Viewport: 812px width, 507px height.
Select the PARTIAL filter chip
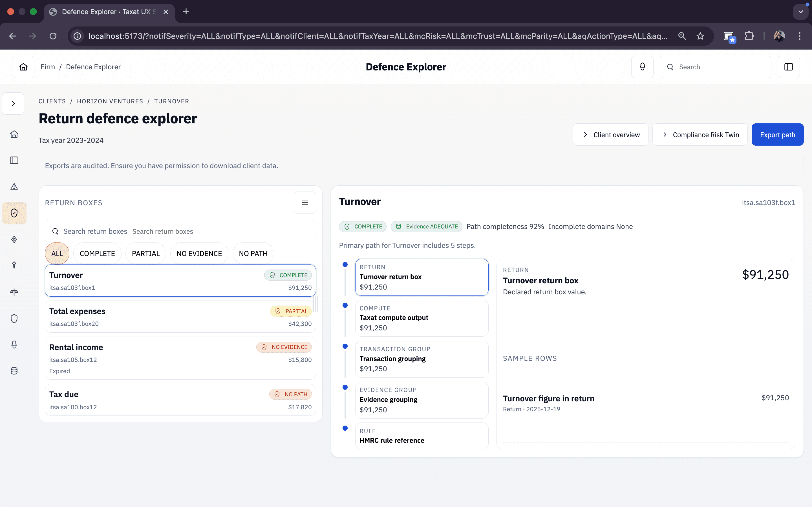pyautogui.click(x=145, y=253)
